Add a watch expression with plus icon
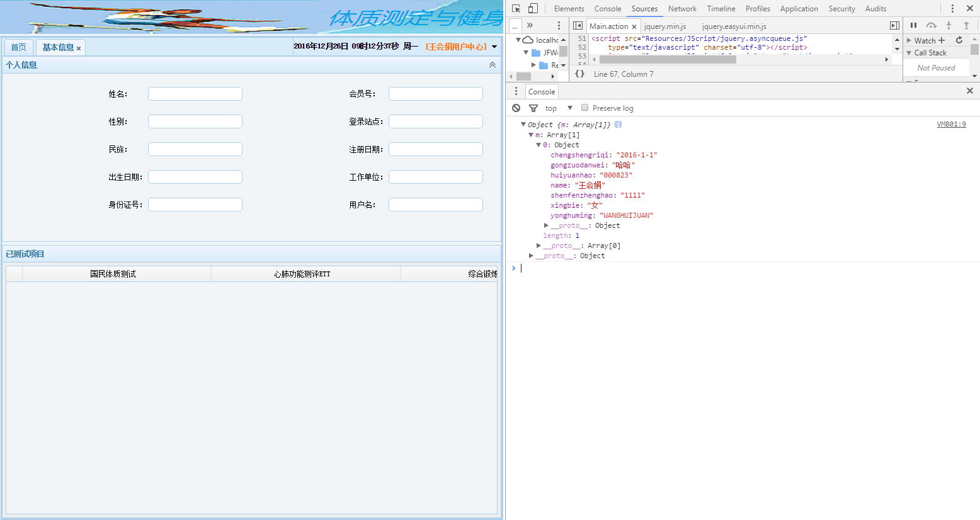 coord(942,40)
